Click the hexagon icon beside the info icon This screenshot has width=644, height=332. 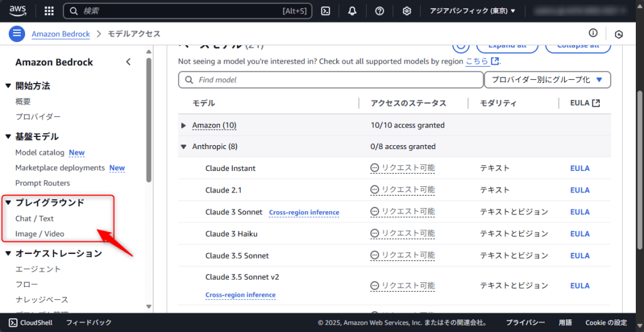tap(619, 35)
